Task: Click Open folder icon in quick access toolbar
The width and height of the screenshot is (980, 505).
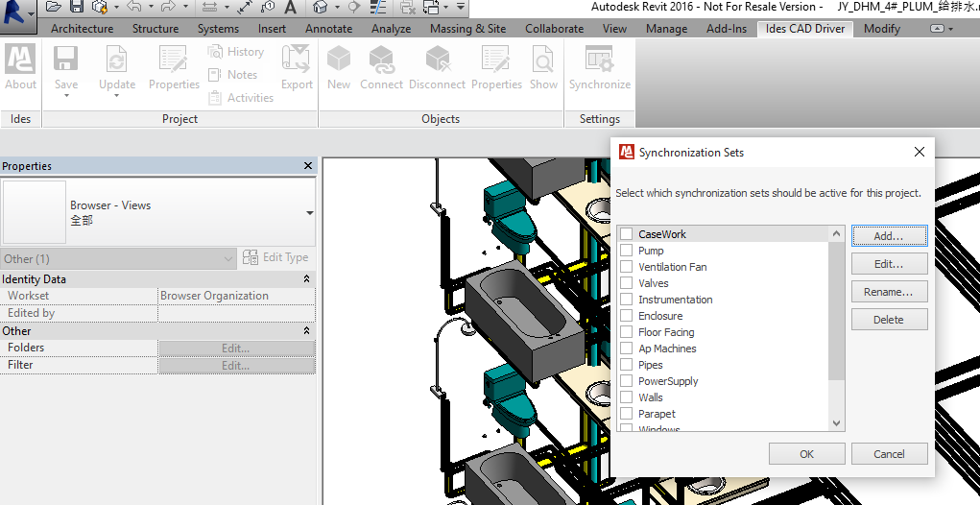Action: [53, 7]
